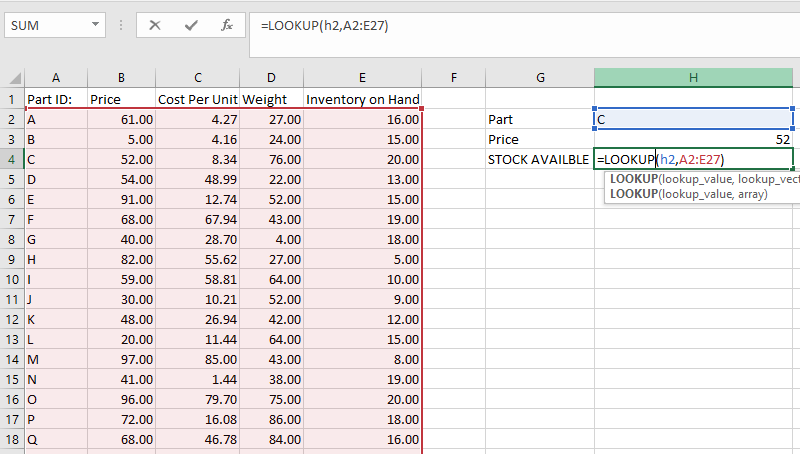This screenshot has height=454, width=800.
Task: Click cell E4 inventory value 20.00
Action: [362, 159]
